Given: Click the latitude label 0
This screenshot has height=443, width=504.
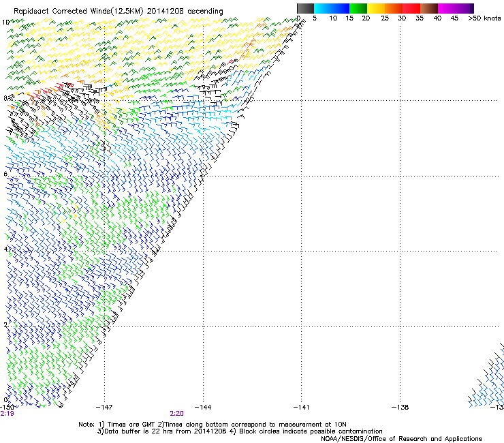Looking at the screenshot, I should click(x=5, y=400).
